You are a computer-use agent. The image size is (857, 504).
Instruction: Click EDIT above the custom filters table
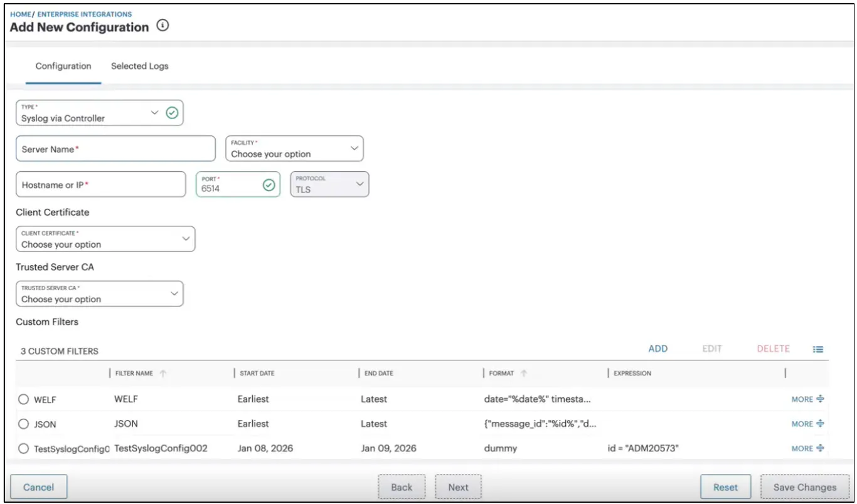point(712,349)
